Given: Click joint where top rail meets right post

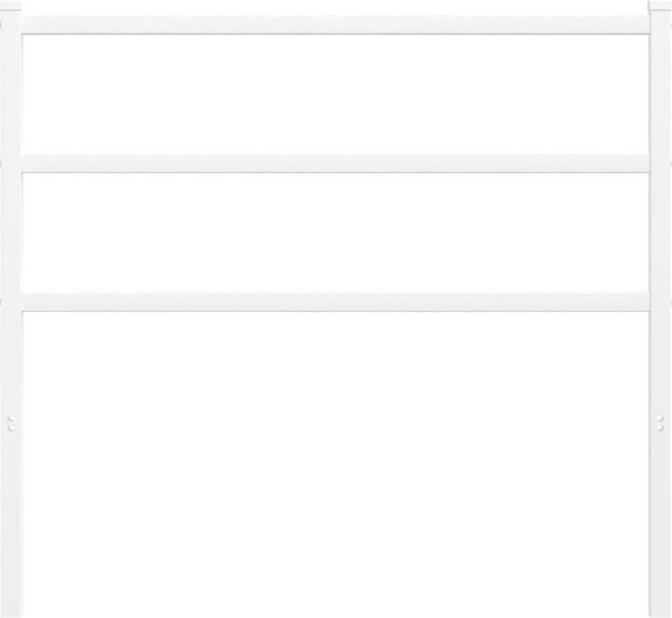Looking at the screenshot, I should [x=650, y=24].
